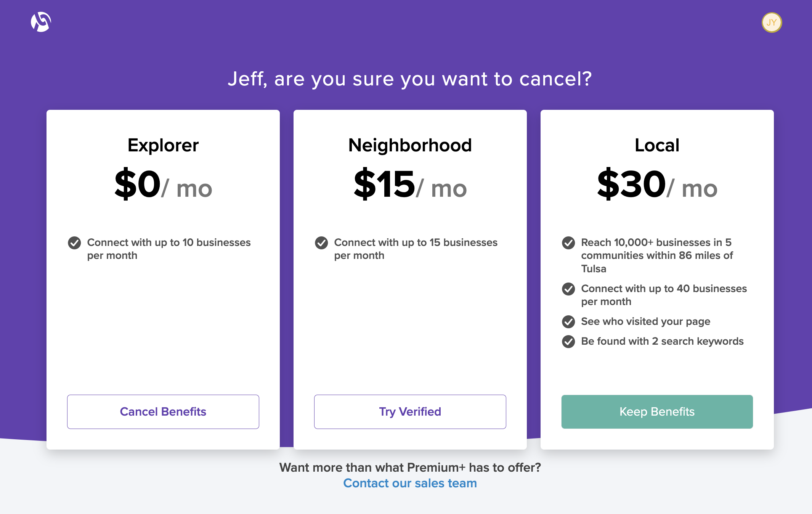
Task: Click checkmark next to 40 businesses feature
Action: pos(568,289)
